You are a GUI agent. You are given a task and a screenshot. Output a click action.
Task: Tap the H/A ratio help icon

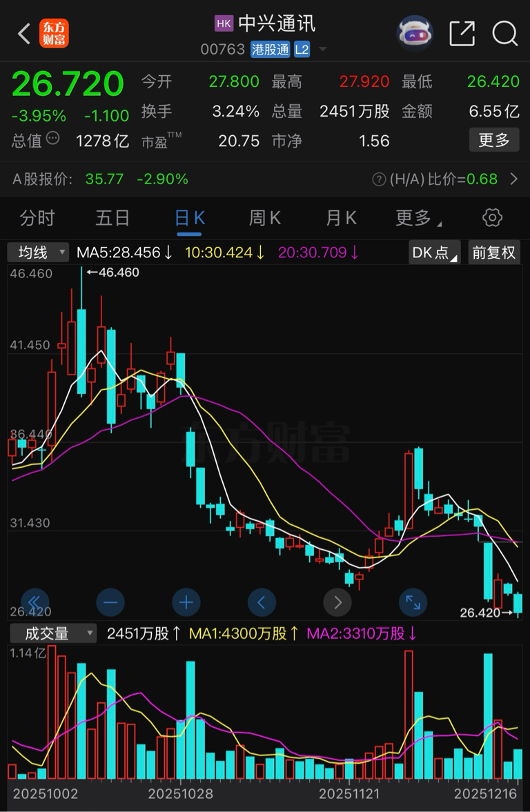380,179
